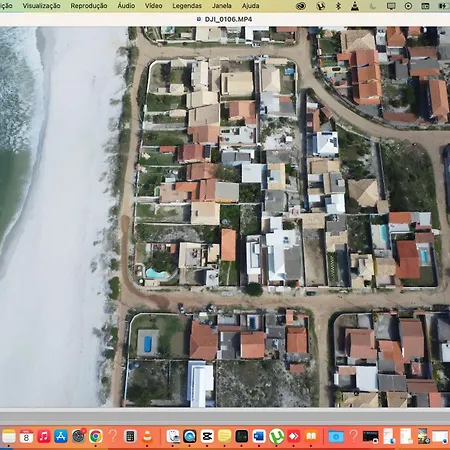450x450 pixels.
Task: Click the Bluetooth icon in menu bar
Action: point(338,6)
